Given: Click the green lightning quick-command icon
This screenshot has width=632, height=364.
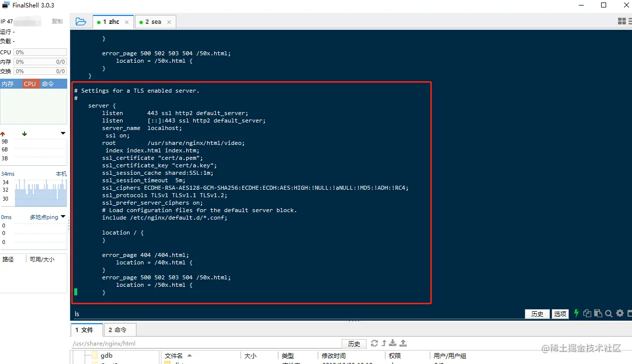Looking at the screenshot, I should (576, 313).
